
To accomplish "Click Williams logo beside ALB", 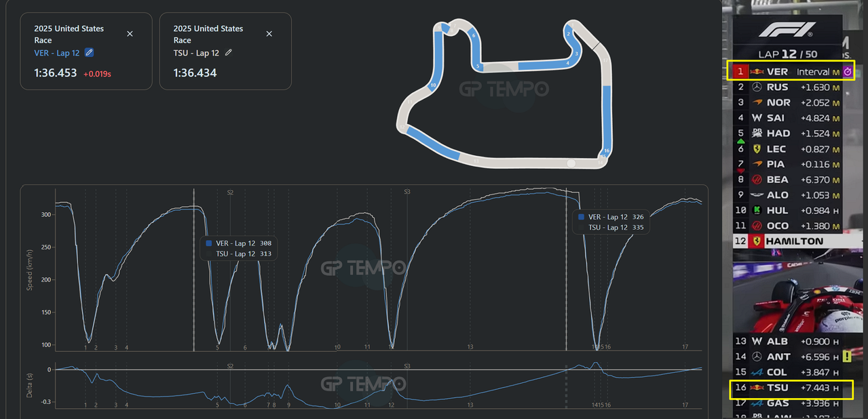I will click(x=757, y=341).
